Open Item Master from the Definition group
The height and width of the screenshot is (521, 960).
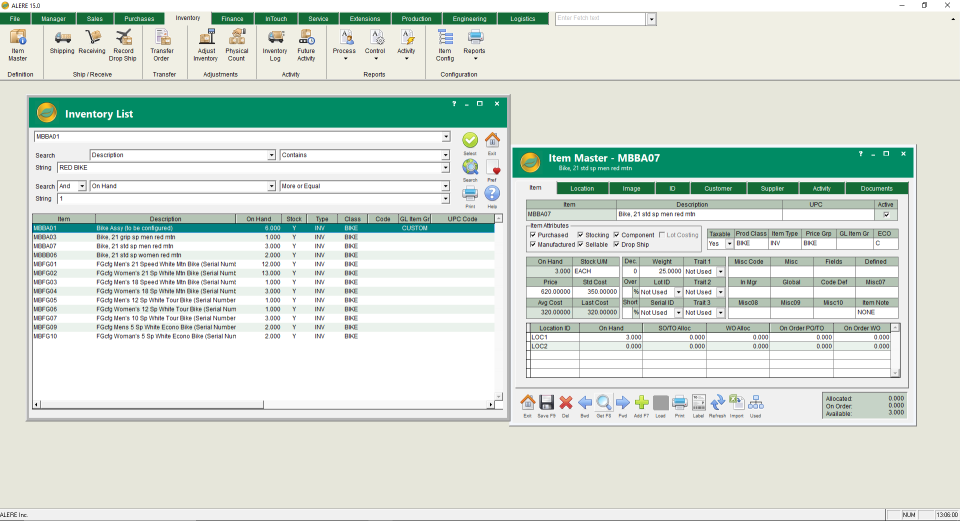click(x=18, y=43)
